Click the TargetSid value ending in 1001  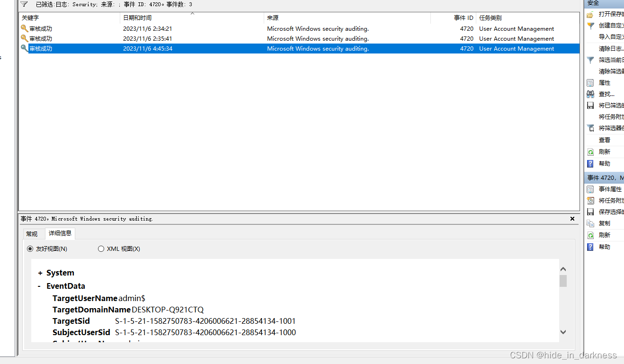[x=205, y=321]
